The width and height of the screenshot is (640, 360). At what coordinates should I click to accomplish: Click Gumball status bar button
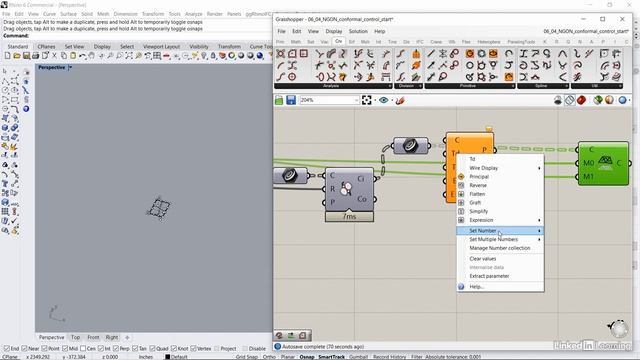tap(358, 357)
